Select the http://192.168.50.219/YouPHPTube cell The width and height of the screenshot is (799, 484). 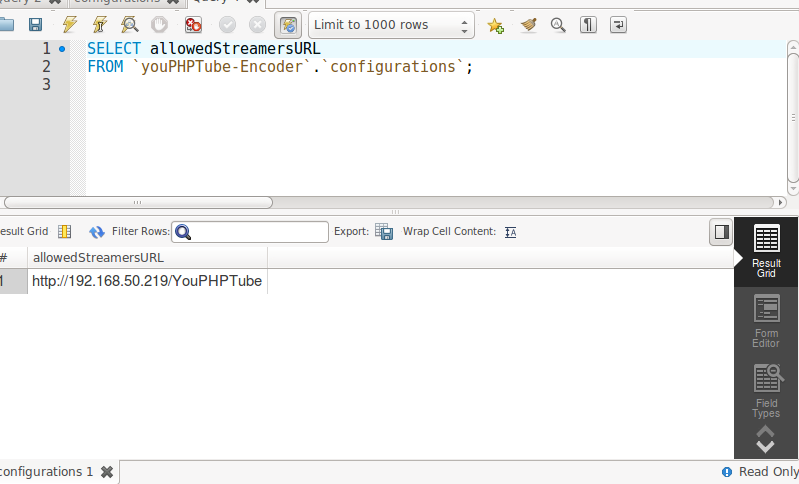(147, 281)
